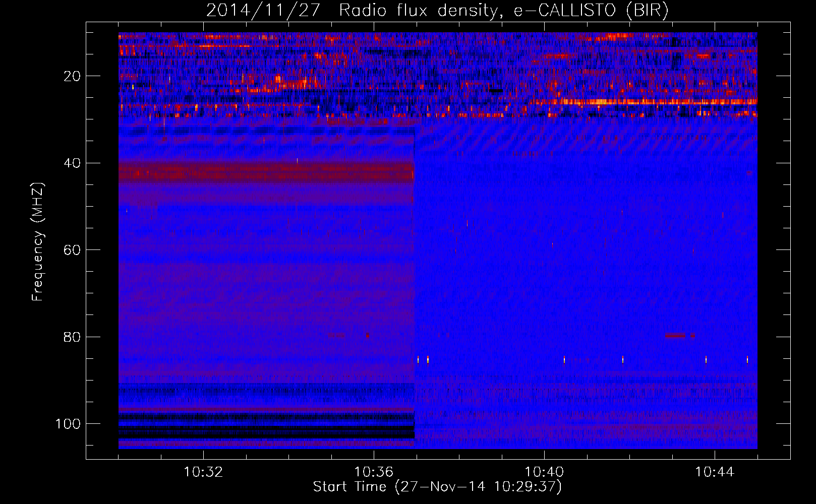Click the "100" frequency tick label
Screen dimensions: 816x504
click(x=68, y=424)
